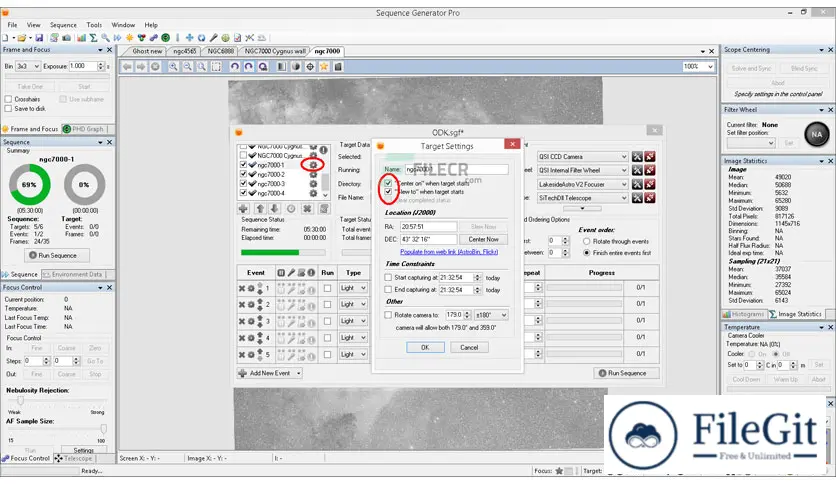The height and width of the screenshot is (484, 836).
Task: Open the SiTechDll Telescope dropdown
Action: (x=582, y=198)
